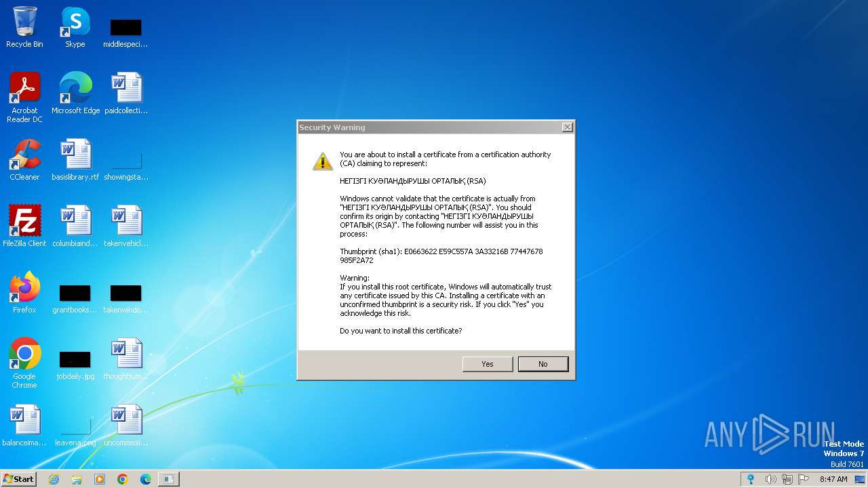Select the paidcollecti... Word document
868x488 pixels.
click(126, 94)
